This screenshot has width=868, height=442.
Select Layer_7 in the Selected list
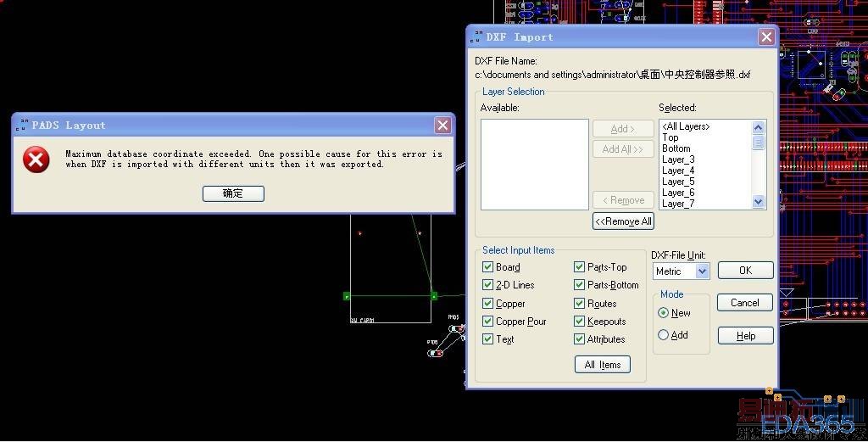(x=678, y=204)
